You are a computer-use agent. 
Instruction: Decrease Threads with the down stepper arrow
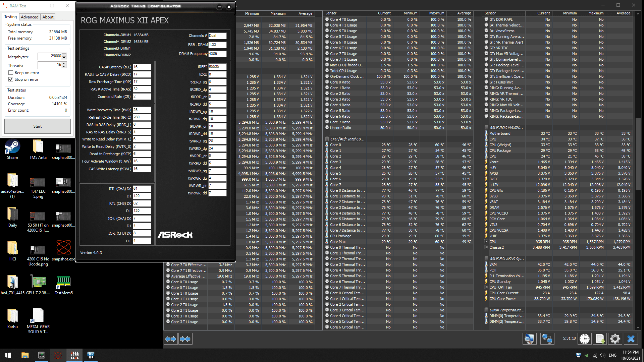click(x=64, y=67)
